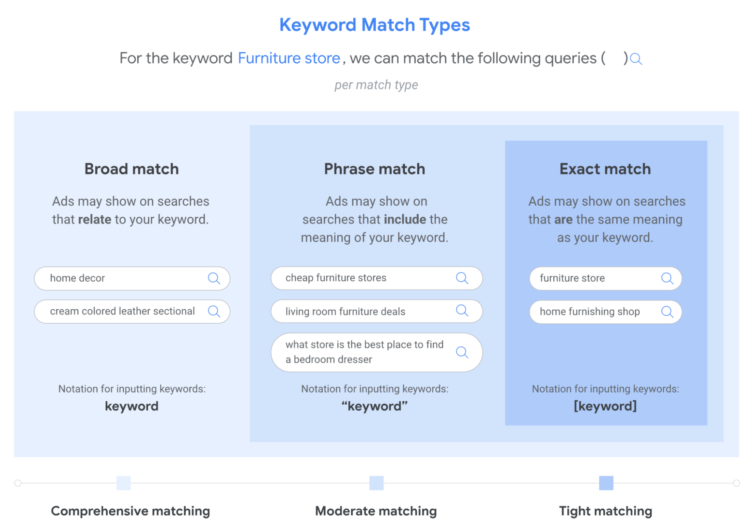Click search icon beside 'cream colored leather sectional'
The width and height of the screenshot is (756, 532).
(214, 311)
